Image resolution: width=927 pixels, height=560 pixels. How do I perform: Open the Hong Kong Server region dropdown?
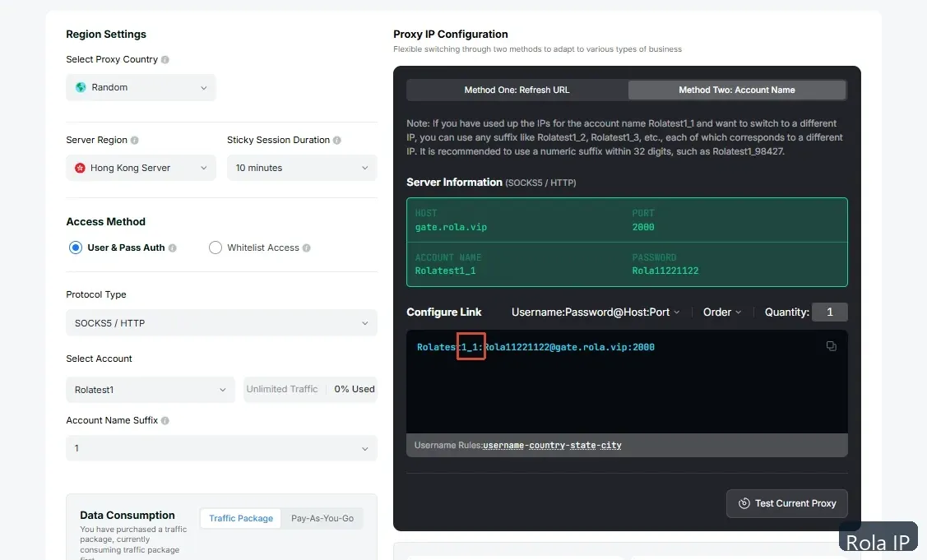click(x=141, y=168)
